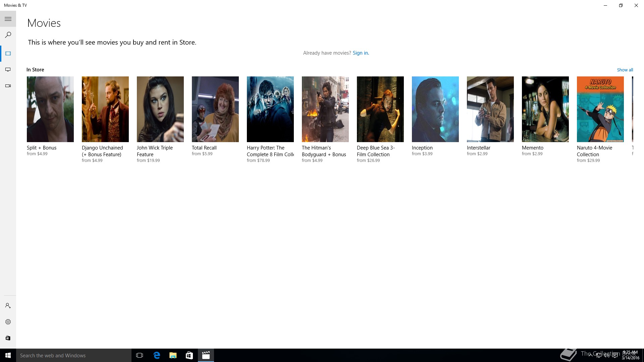Open Deep Blue Sea 3-Film Collection poster
The height and width of the screenshot is (362, 644).
pyautogui.click(x=380, y=109)
